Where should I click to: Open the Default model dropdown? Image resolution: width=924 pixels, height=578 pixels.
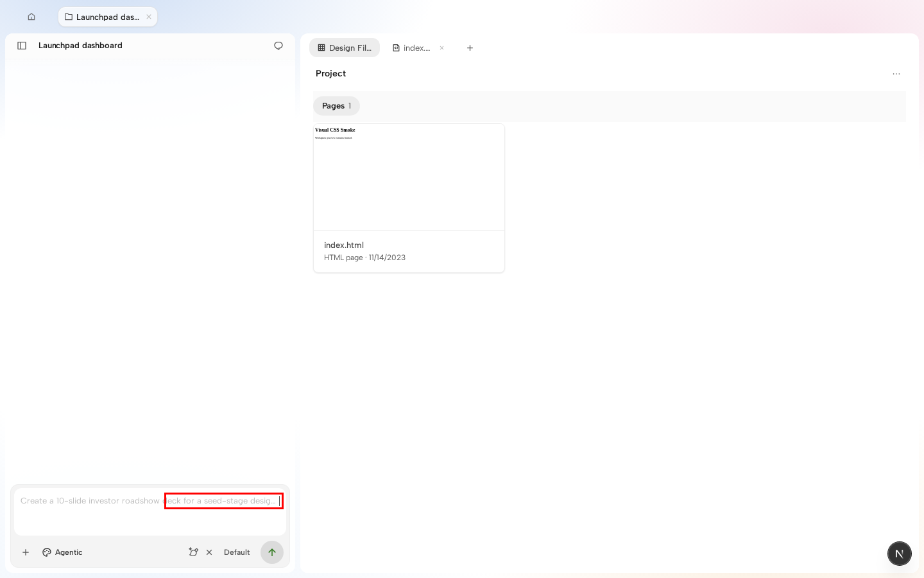(237, 552)
